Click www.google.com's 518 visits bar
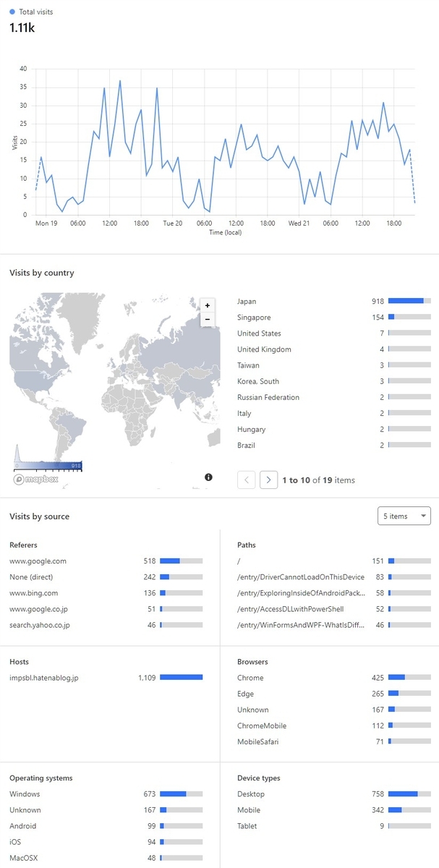This screenshot has width=439, height=868. [182, 561]
